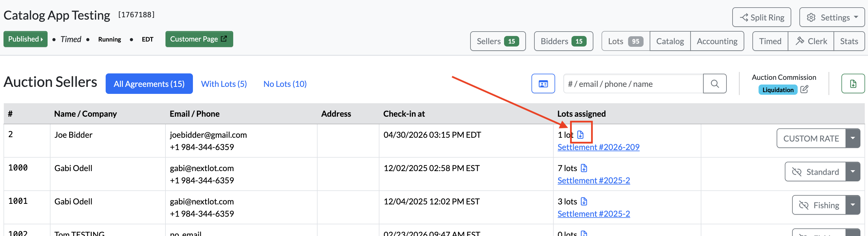Expand the Fishing rate dropdown arrow
The width and height of the screenshot is (868, 236).
pos(853,205)
